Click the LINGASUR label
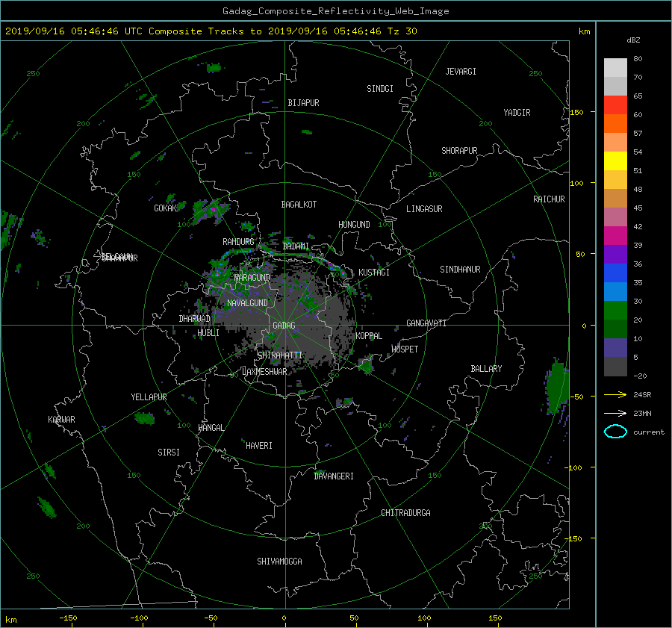 coord(424,209)
